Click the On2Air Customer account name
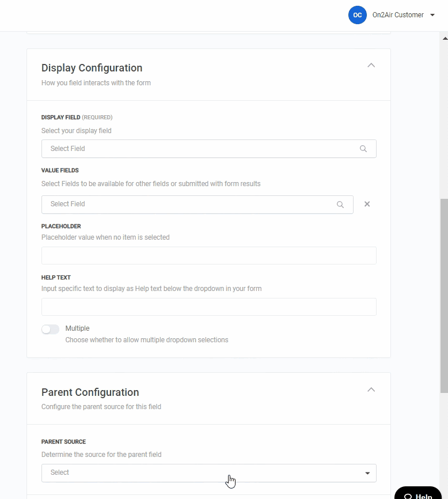The image size is (448, 499). pos(398,15)
